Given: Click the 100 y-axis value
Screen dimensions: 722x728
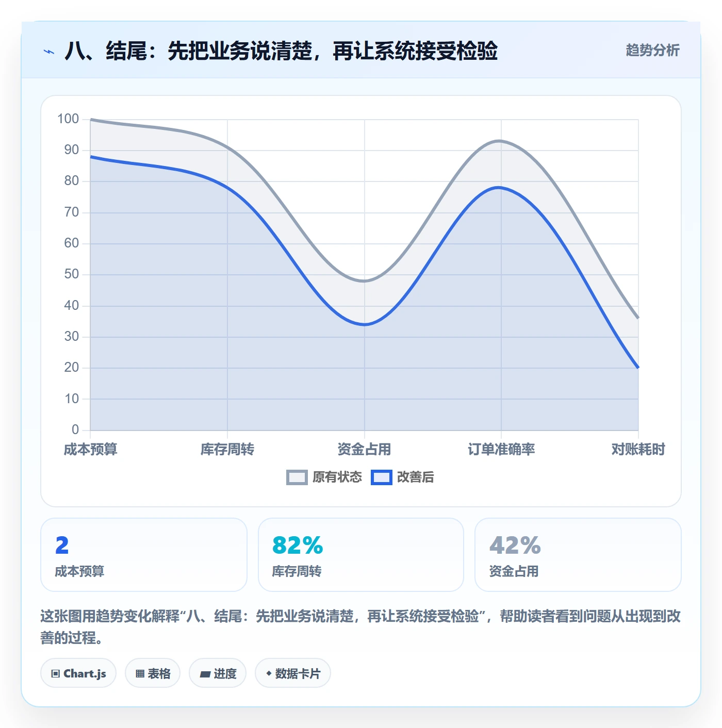Looking at the screenshot, I should [68, 119].
